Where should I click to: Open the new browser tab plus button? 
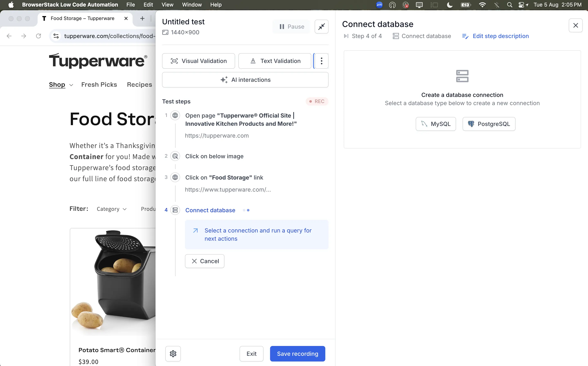[142, 18]
